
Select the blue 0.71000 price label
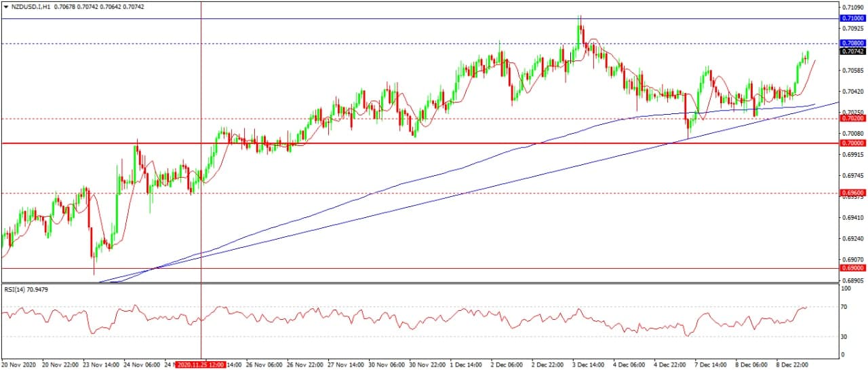coord(851,19)
